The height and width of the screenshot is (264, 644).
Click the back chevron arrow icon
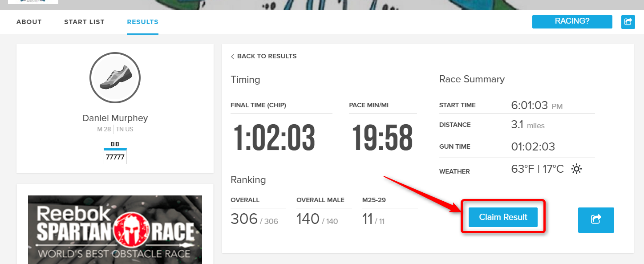[x=232, y=57]
